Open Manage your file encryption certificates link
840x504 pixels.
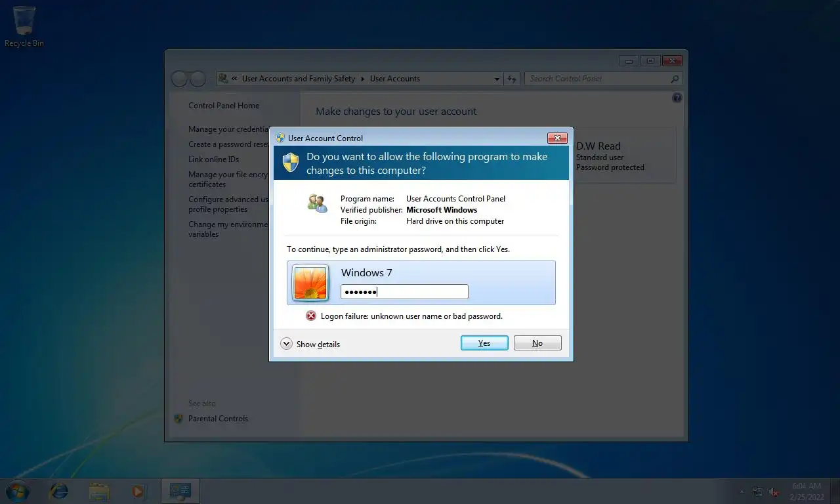pyautogui.click(x=228, y=179)
